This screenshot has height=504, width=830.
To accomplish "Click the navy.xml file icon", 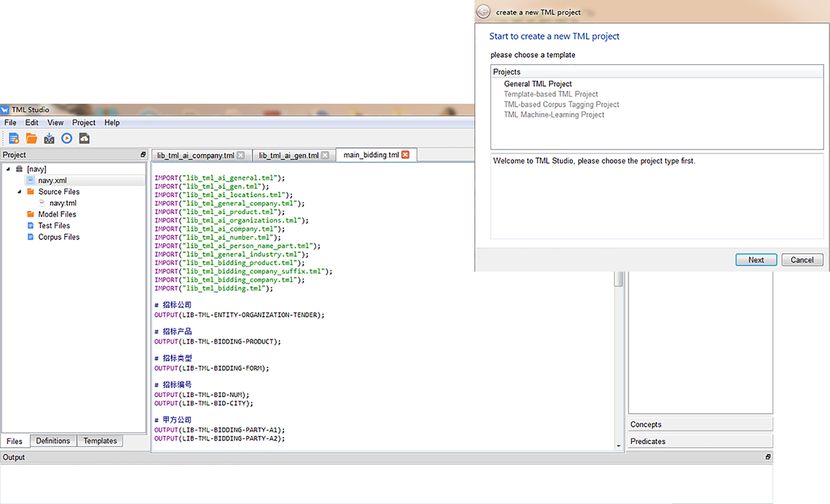I will pyautogui.click(x=30, y=180).
